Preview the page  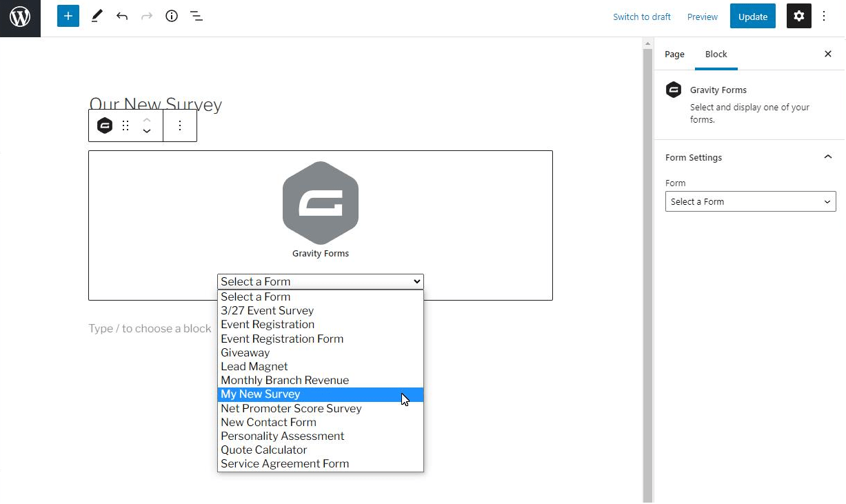click(x=703, y=17)
